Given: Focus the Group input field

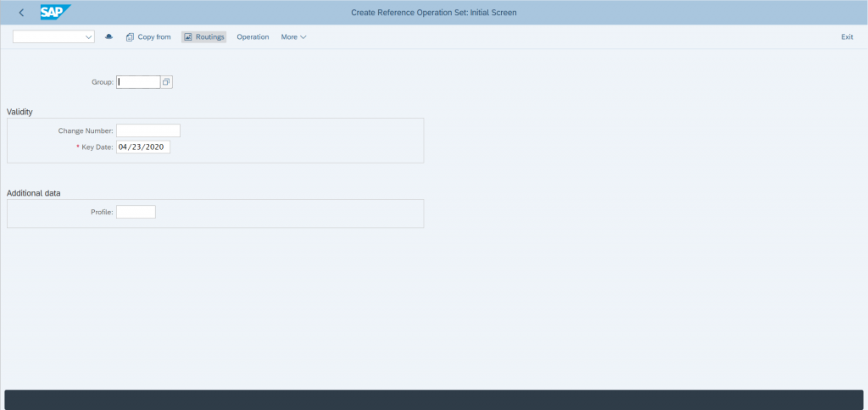Looking at the screenshot, I should coord(138,82).
